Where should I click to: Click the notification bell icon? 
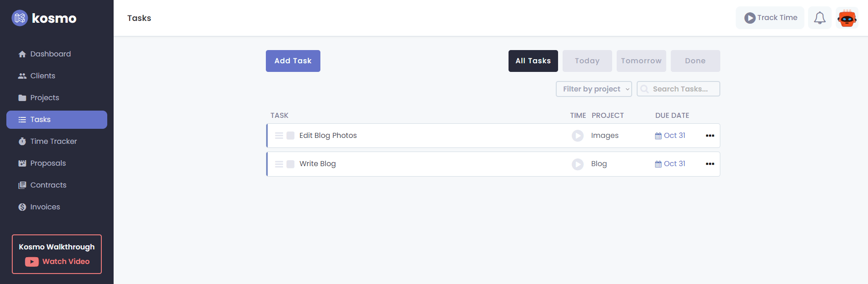pyautogui.click(x=819, y=18)
